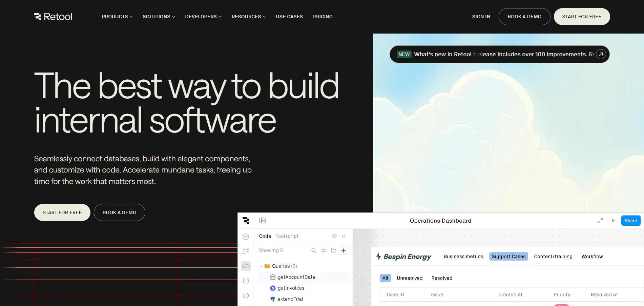Select the Support Cases tab
This screenshot has height=306, width=644.
point(508,257)
